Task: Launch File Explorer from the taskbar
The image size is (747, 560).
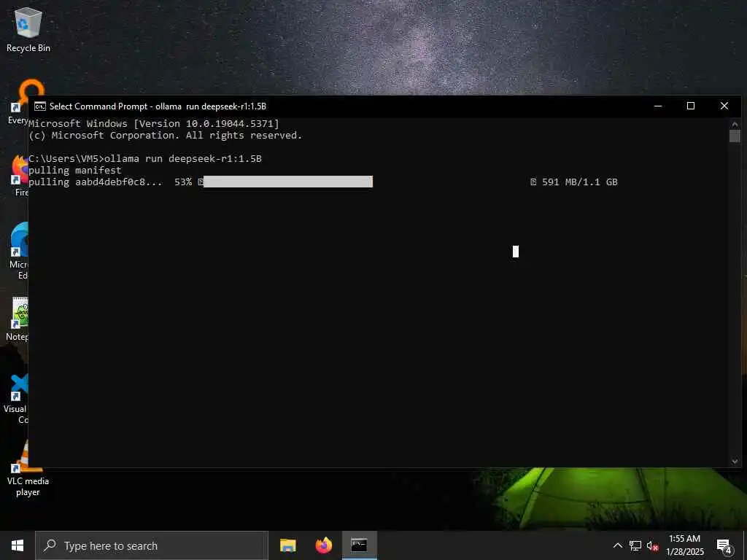Action: (x=287, y=545)
